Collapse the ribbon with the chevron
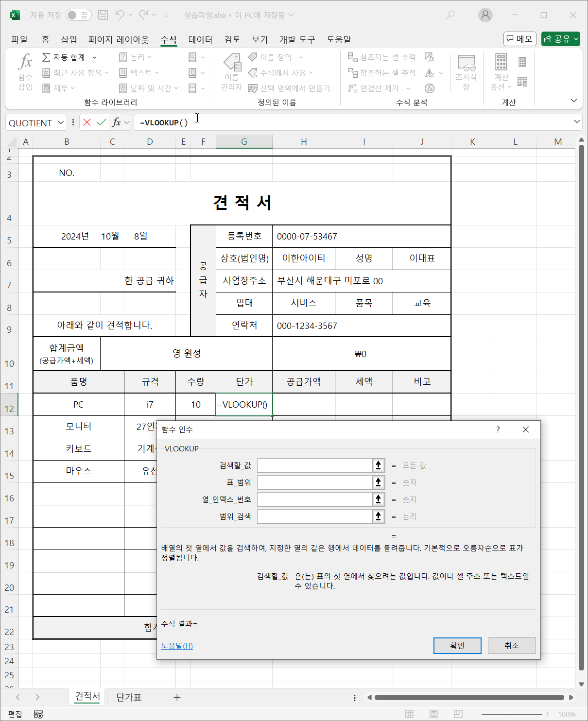This screenshot has height=721, width=588. click(x=574, y=101)
